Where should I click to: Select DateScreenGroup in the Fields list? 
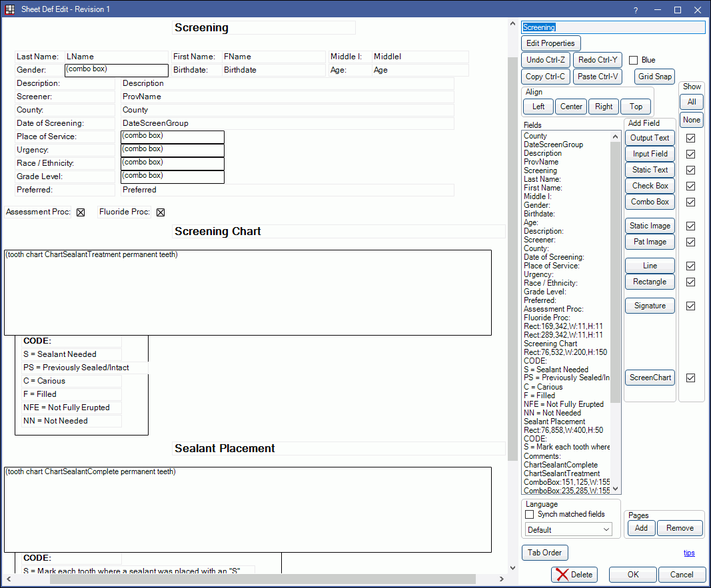[x=553, y=145]
